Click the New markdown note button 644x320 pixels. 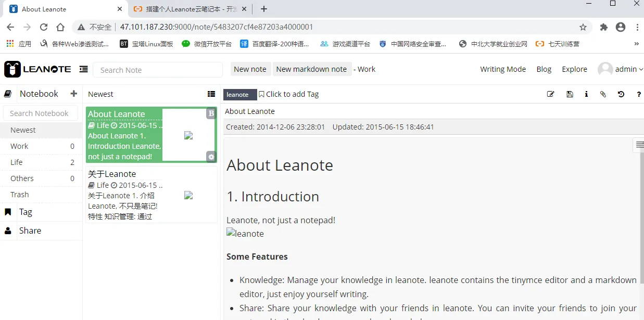click(x=311, y=69)
